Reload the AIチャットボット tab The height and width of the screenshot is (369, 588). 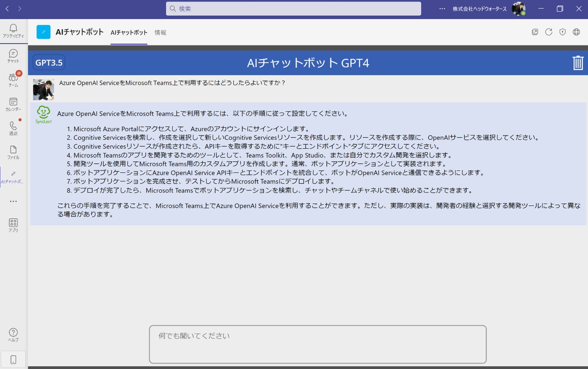(549, 32)
